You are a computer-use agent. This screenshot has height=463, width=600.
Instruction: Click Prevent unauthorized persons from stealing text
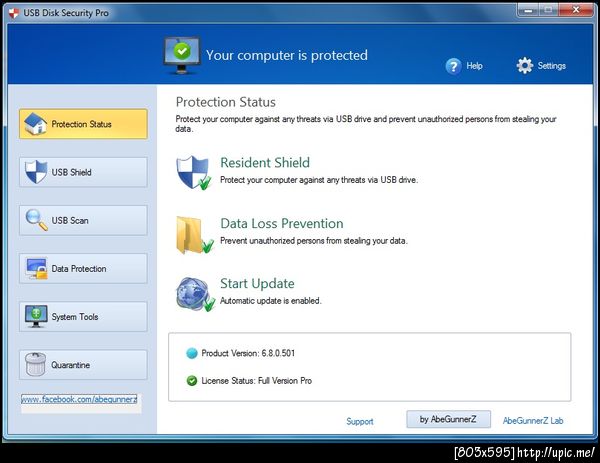[x=313, y=241]
